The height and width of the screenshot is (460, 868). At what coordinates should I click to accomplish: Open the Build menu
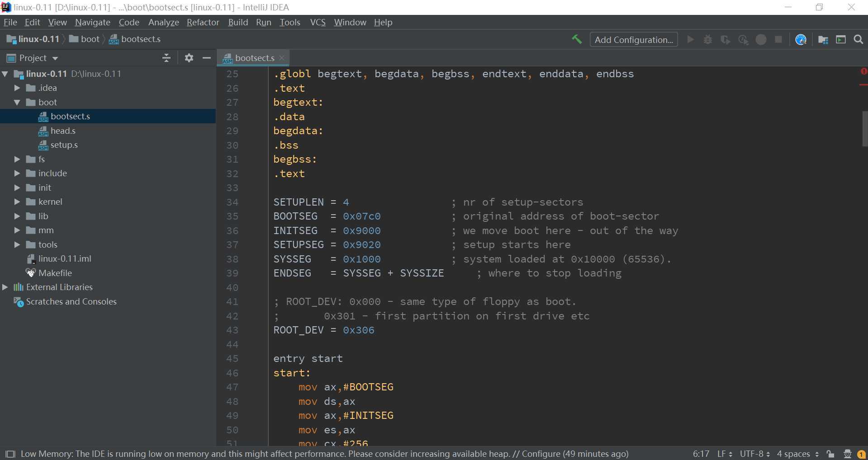tap(238, 22)
